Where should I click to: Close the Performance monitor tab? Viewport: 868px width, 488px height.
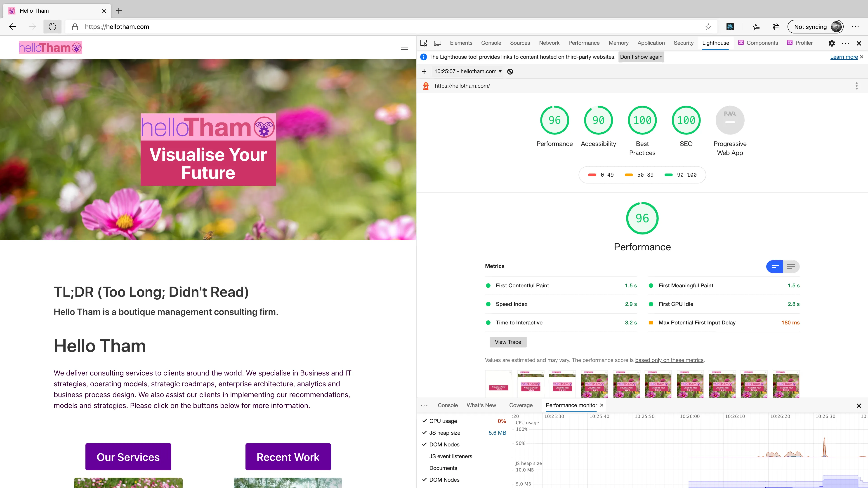pos(601,405)
